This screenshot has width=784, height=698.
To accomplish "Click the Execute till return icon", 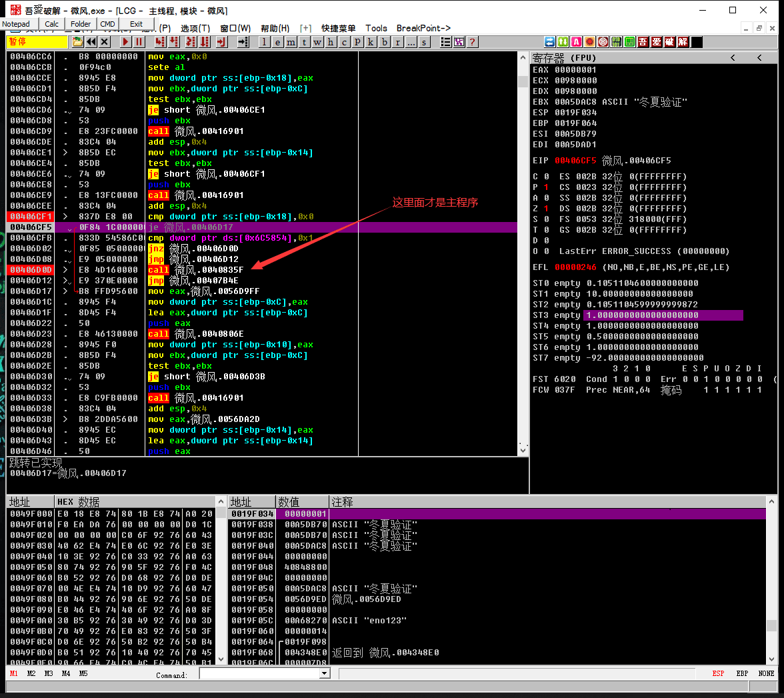I will tap(221, 42).
